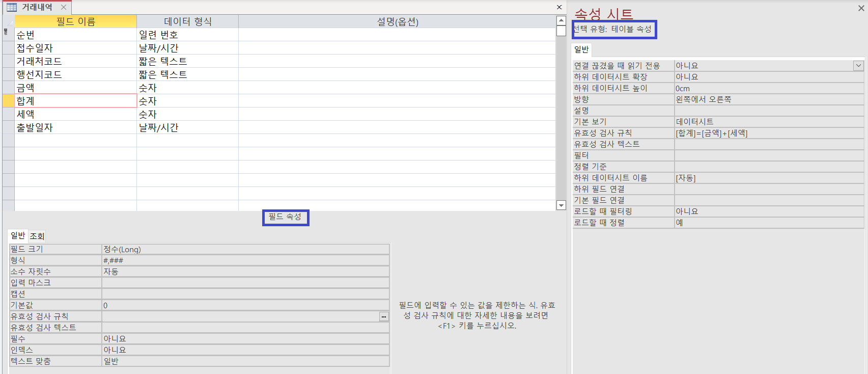Expand the 연결 끊겼을 때 읽기 전용 dropdown
The image size is (868, 374).
[858, 66]
